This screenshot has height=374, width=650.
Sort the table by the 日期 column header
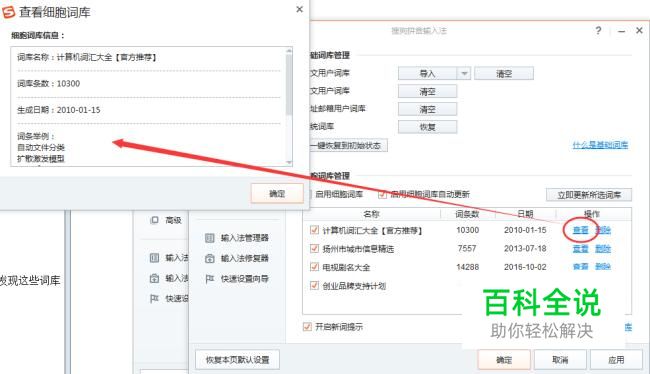point(525,214)
